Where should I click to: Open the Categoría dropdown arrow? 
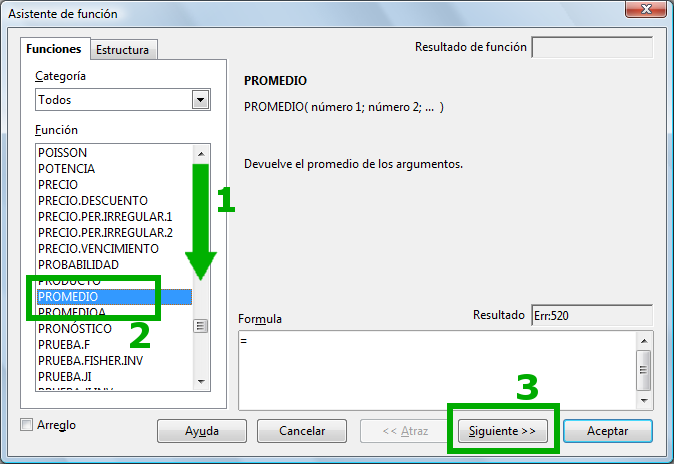point(200,100)
